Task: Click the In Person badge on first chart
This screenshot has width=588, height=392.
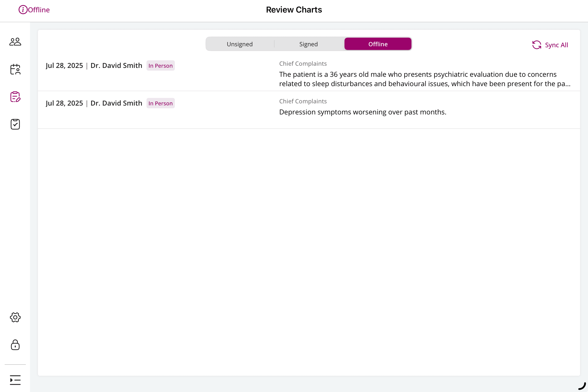Action: [x=160, y=65]
